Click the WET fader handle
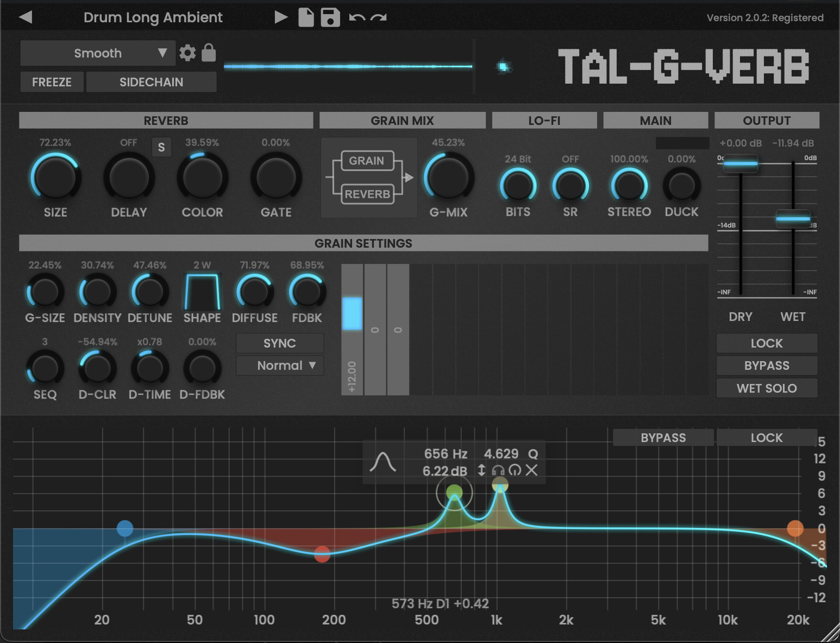The image size is (840, 643). (x=793, y=219)
